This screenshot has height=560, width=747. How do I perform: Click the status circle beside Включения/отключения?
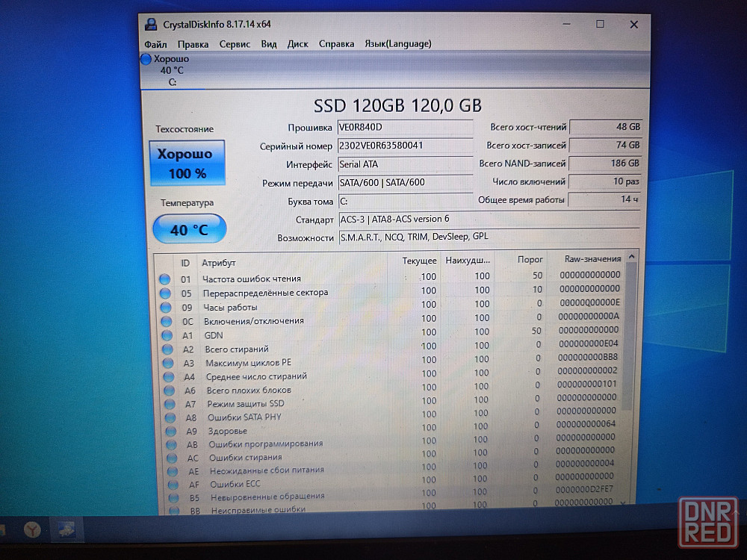(167, 321)
